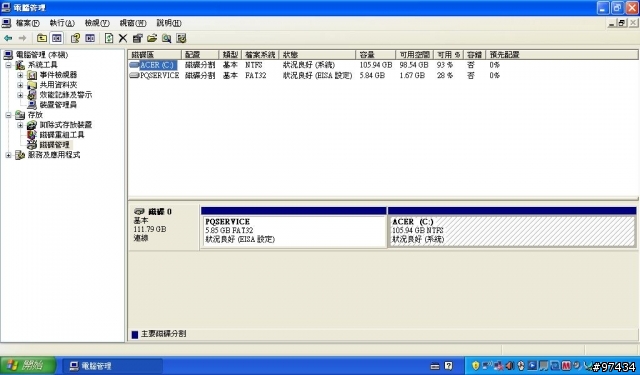Expand the 共用資料夾 tree node
Image resolution: width=640 pixels, height=375 pixels.
click(x=20, y=85)
